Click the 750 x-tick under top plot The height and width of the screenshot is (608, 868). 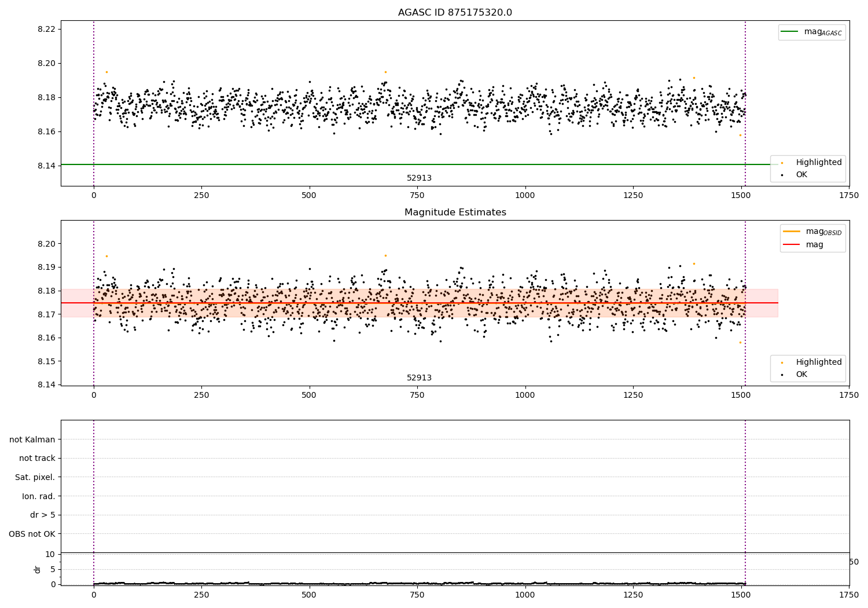(x=417, y=196)
